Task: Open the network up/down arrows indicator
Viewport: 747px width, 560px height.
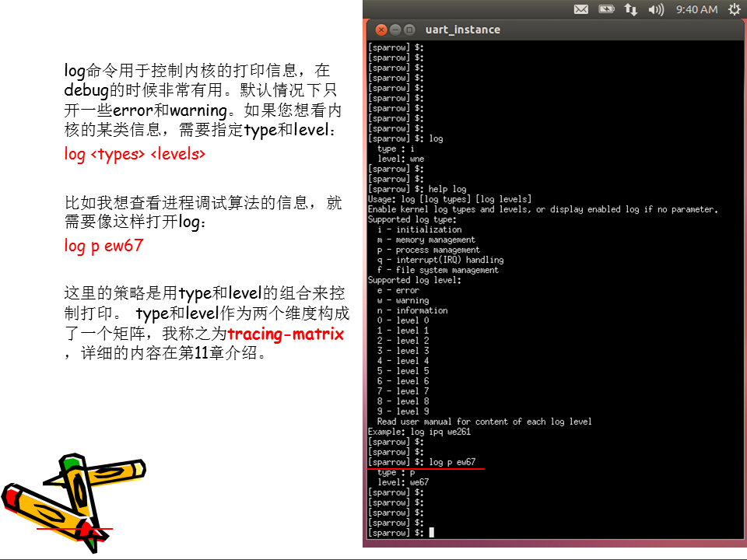Action: pyautogui.click(x=631, y=9)
